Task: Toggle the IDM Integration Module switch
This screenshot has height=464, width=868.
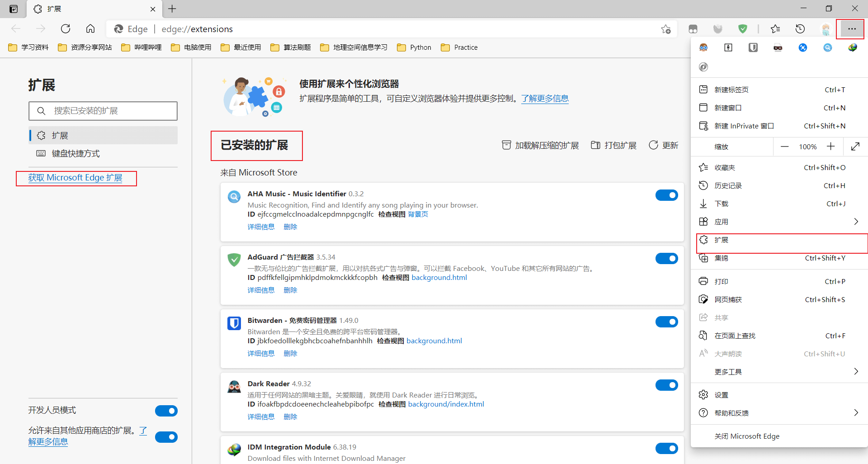Action: (666, 448)
